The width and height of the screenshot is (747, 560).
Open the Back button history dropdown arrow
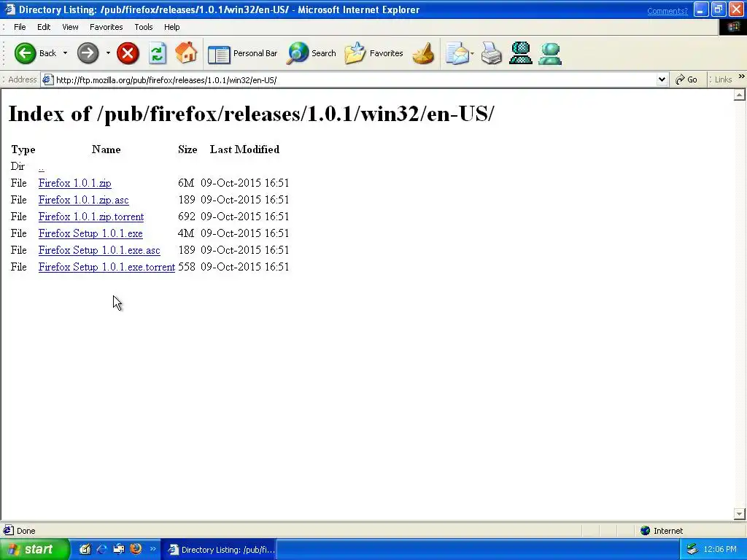pos(65,52)
